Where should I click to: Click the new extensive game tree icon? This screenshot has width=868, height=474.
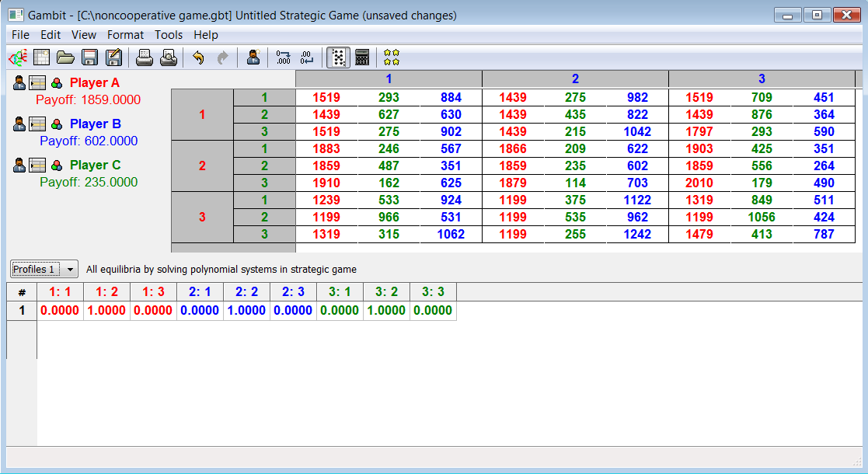[17, 58]
